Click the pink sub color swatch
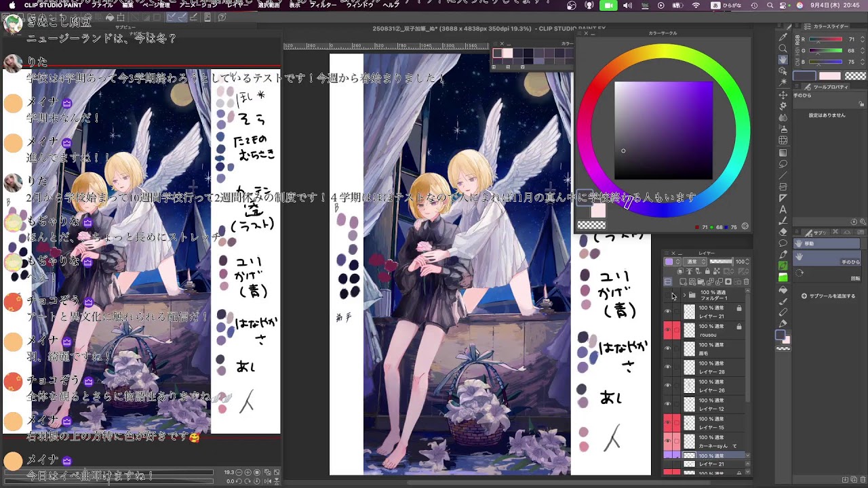The width and height of the screenshot is (868, 488). (830, 76)
